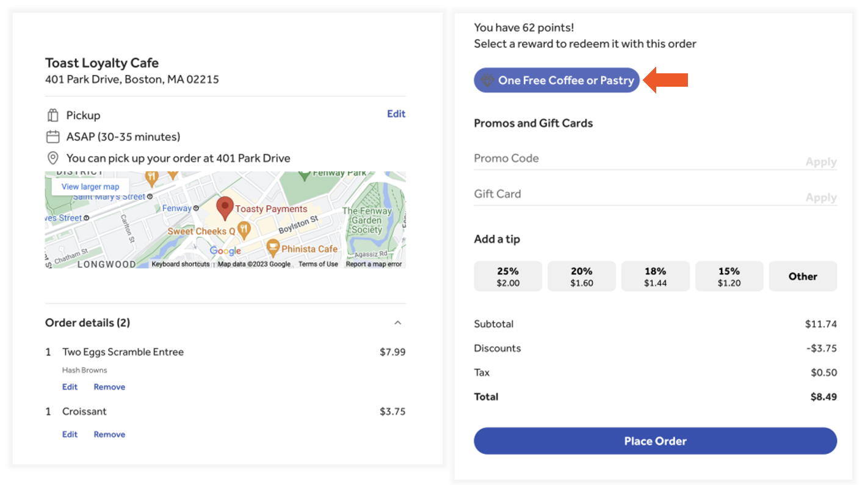The width and height of the screenshot is (868, 485).
Task: Click the Sweet Cheeks Q restaurant marker
Action: tap(244, 230)
